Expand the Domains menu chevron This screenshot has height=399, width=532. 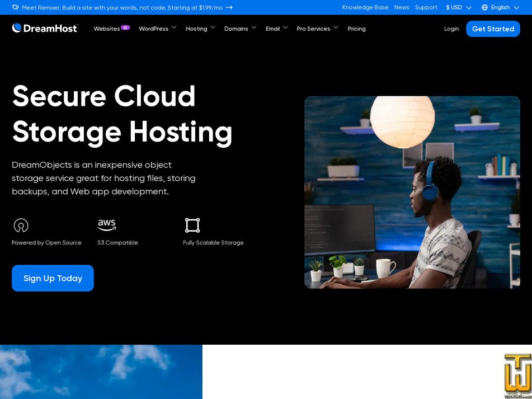pos(253,27)
